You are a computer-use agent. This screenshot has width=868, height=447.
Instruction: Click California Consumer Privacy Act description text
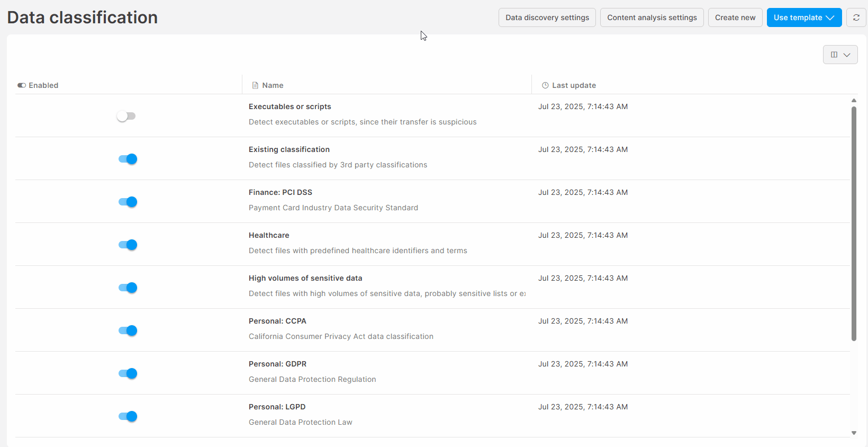[x=341, y=336]
